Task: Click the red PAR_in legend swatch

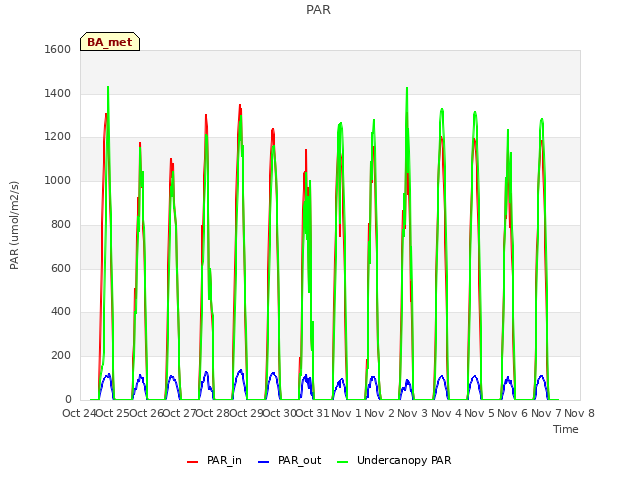Action: click(192, 462)
